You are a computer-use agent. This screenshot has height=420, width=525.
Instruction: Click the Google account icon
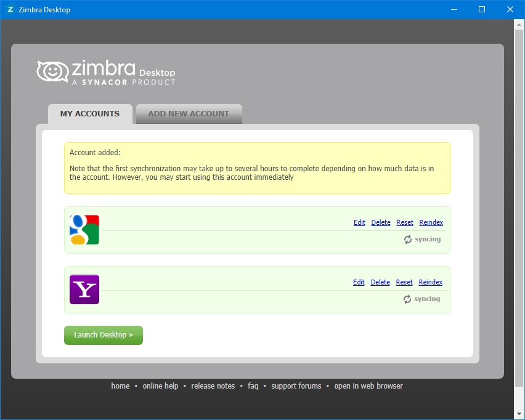pyautogui.click(x=84, y=230)
